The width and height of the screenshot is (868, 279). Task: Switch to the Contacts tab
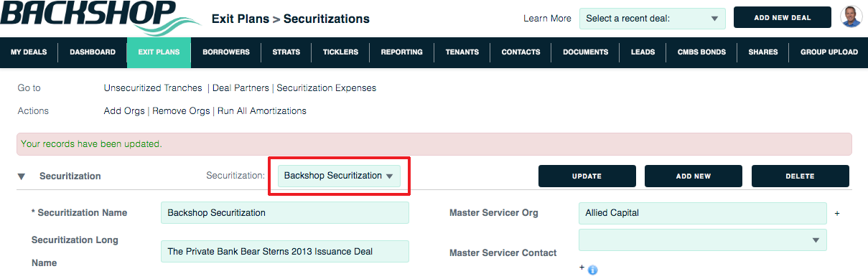521,52
